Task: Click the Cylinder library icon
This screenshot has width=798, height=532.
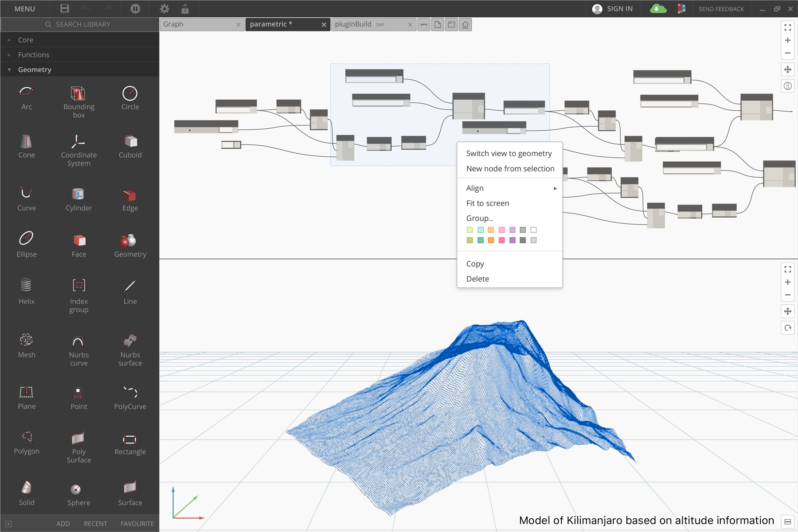Action: pyautogui.click(x=78, y=194)
